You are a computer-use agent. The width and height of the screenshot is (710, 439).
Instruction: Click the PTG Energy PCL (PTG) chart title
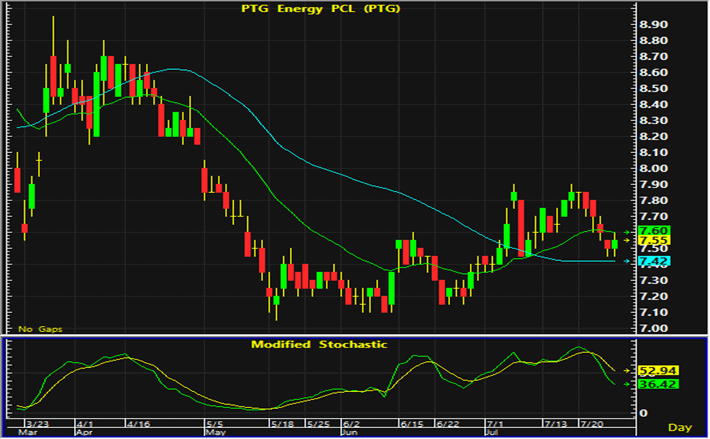(x=321, y=9)
